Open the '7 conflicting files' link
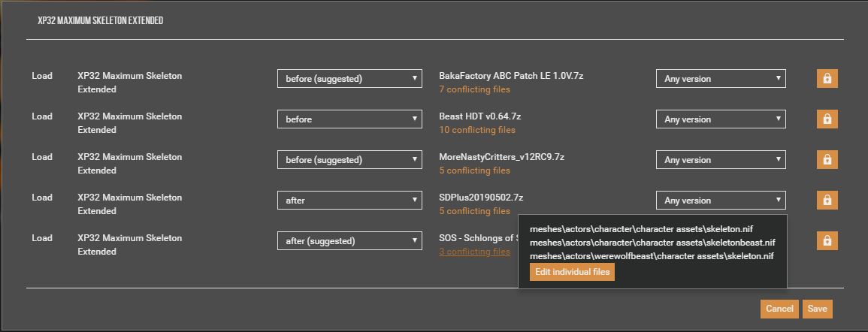The image size is (868, 332). coord(474,89)
